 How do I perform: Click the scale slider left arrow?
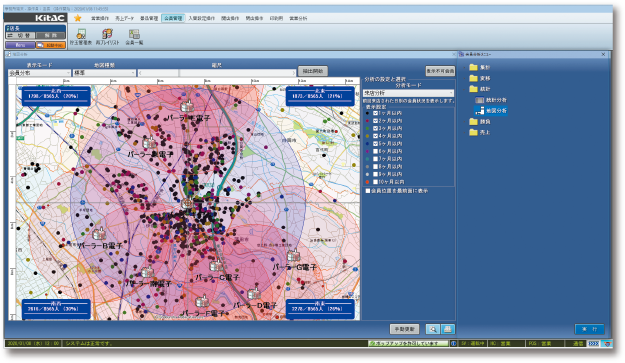coord(140,73)
